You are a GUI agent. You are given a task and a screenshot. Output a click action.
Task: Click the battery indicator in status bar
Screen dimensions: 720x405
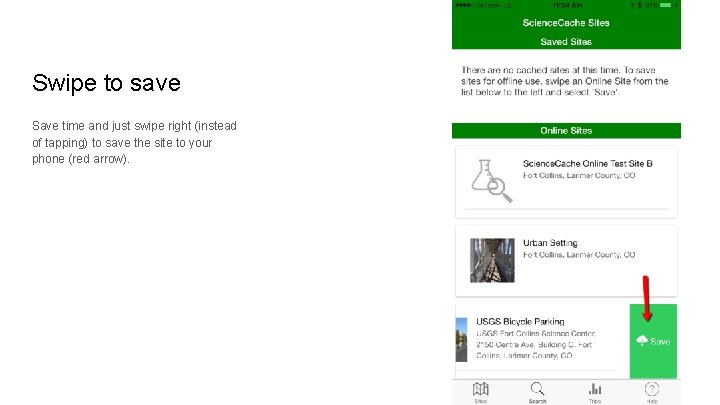pyautogui.click(x=665, y=5)
